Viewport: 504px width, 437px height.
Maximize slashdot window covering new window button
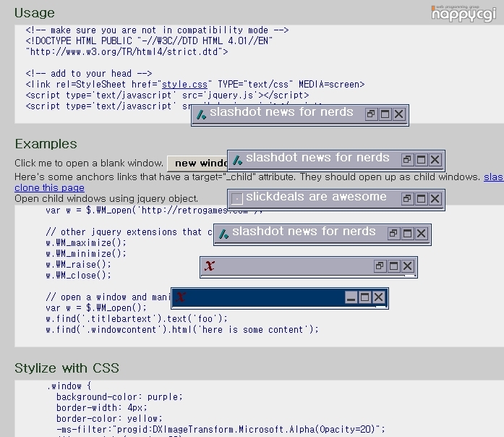[421, 160]
